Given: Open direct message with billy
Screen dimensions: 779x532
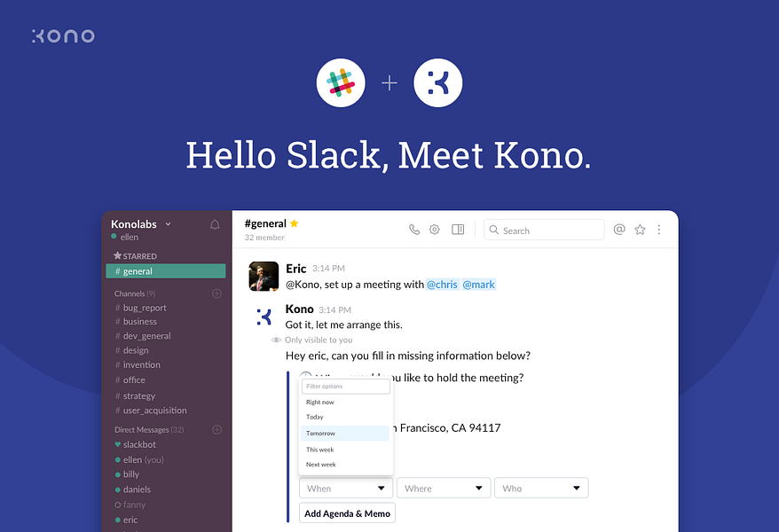Looking at the screenshot, I should click(x=127, y=474).
